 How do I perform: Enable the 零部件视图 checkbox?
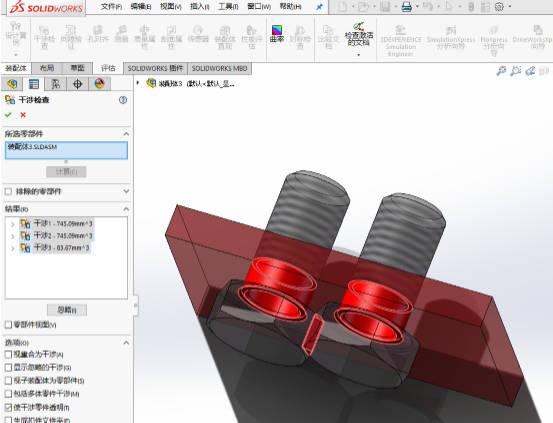pyautogui.click(x=8, y=325)
